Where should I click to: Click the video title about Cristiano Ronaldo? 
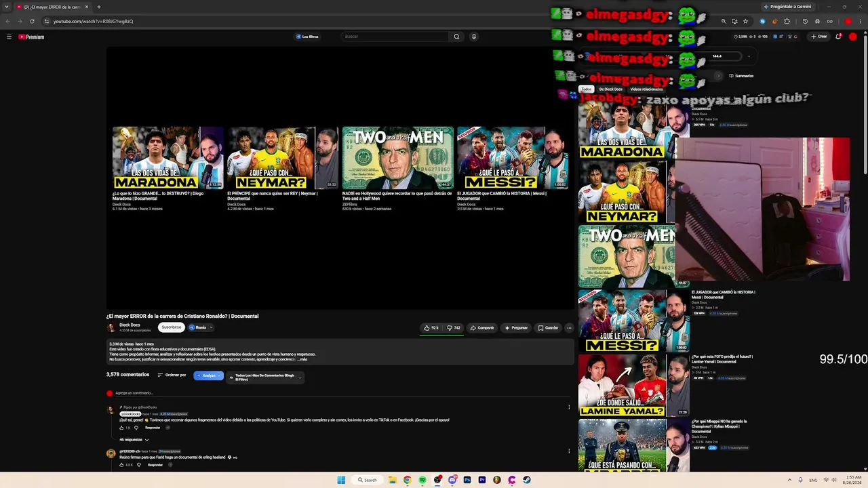(x=182, y=316)
